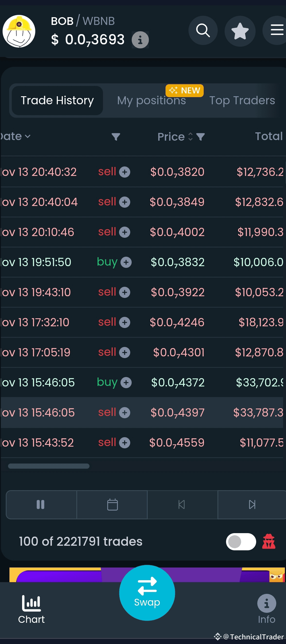Switch to My positions tab
286x644 pixels.
coord(151,101)
